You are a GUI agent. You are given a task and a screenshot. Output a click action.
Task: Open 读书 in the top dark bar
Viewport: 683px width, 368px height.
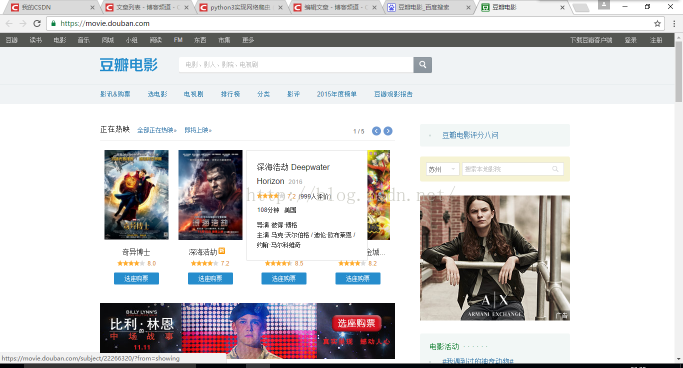(36, 40)
